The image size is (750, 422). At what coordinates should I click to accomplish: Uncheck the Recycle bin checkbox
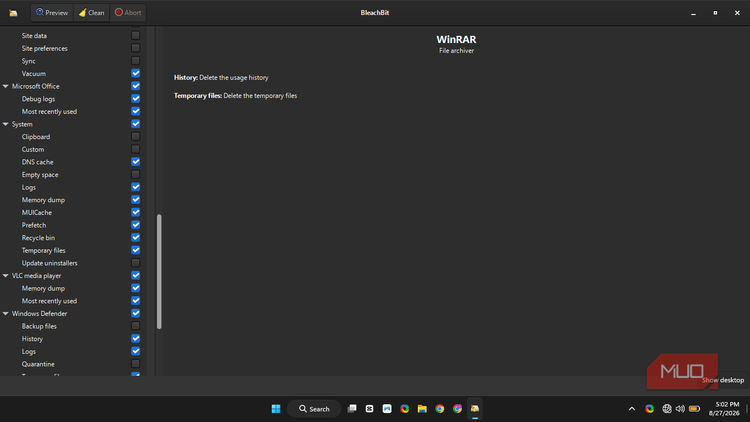[136, 237]
